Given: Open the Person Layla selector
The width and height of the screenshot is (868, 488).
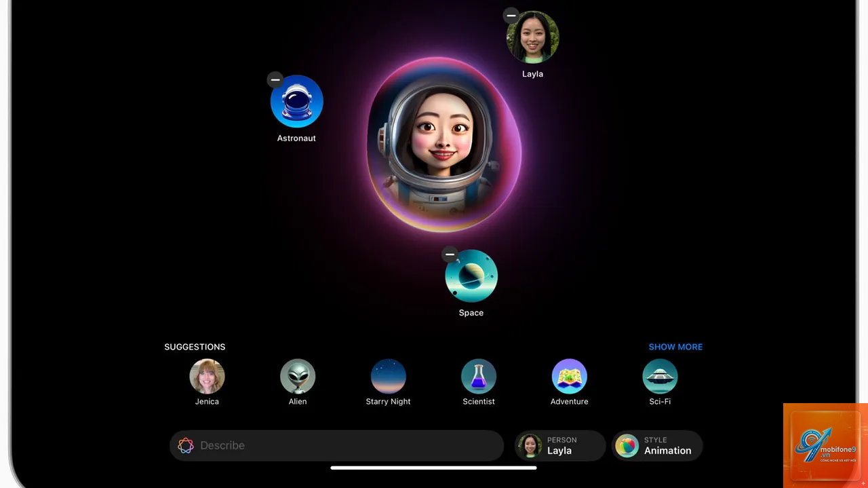Looking at the screenshot, I should click(x=559, y=446).
